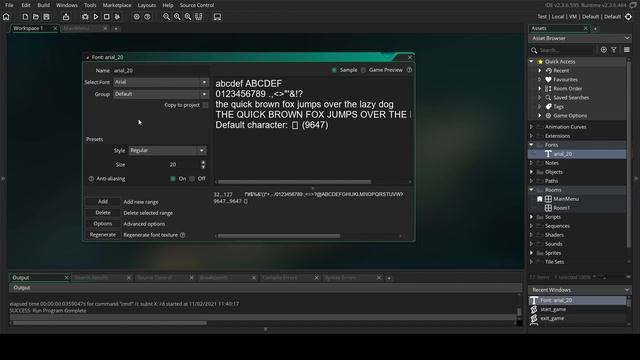
Task: Create a new project via toolbar icon
Action: coord(25,17)
